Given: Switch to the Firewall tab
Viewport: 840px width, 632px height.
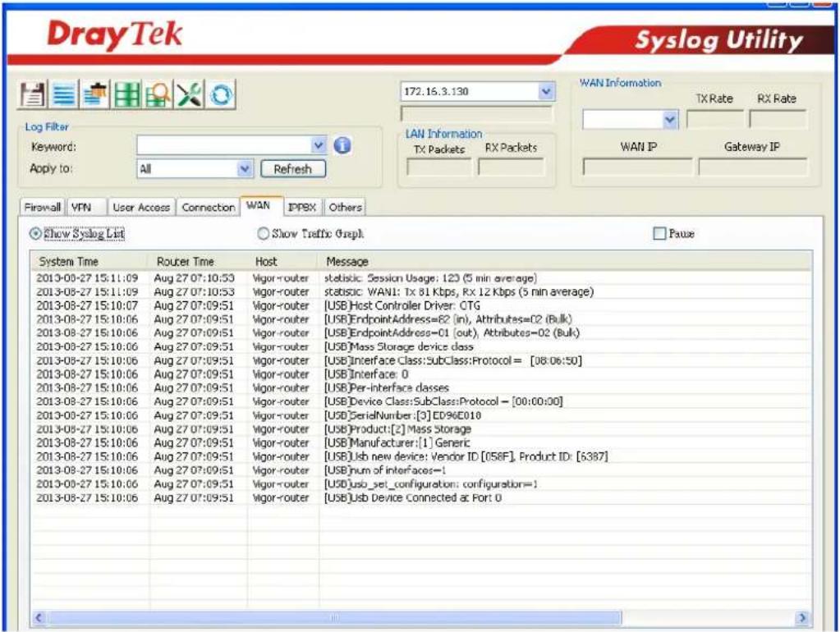Looking at the screenshot, I should (x=43, y=208).
